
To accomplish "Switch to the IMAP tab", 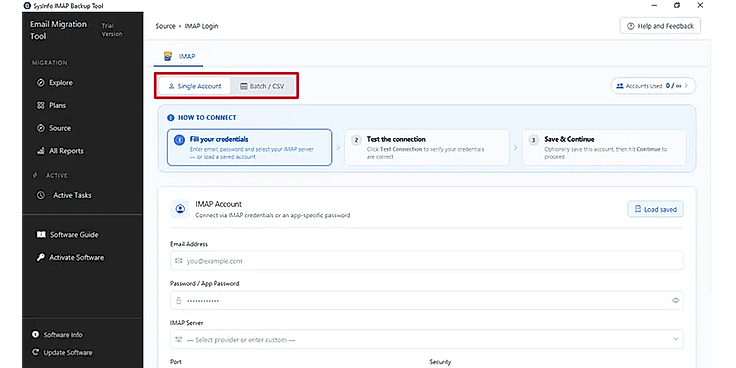I will pos(179,56).
